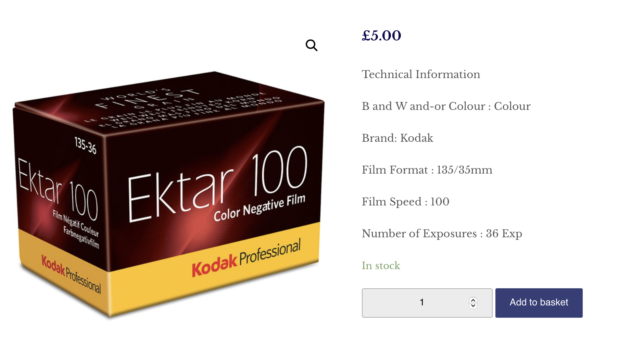Add the Ektar 100 film to basket
The width and height of the screenshot is (644, 341).
(539, 303)
